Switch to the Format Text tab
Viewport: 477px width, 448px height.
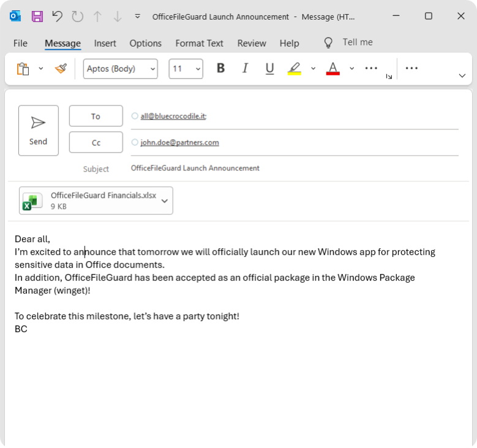199,44
